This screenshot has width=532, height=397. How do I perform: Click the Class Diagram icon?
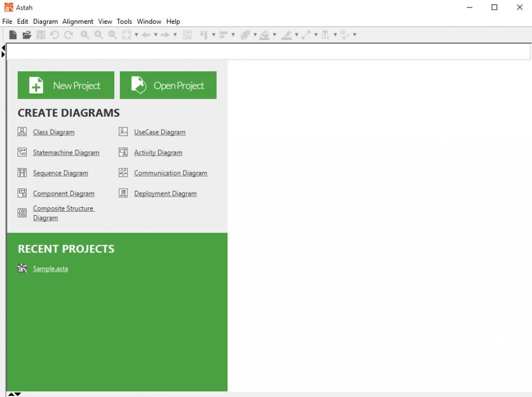coord(22,132)
